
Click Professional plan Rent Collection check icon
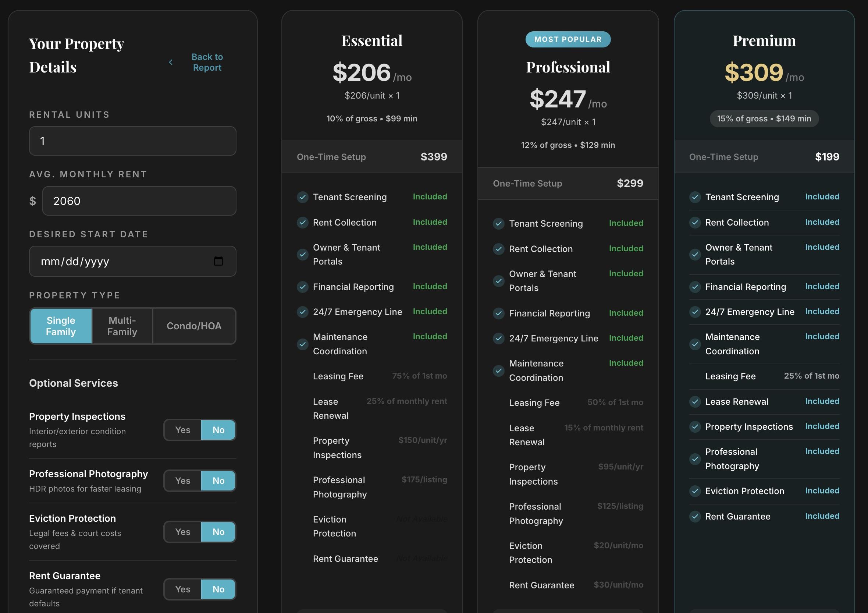[x=499, y=249]
